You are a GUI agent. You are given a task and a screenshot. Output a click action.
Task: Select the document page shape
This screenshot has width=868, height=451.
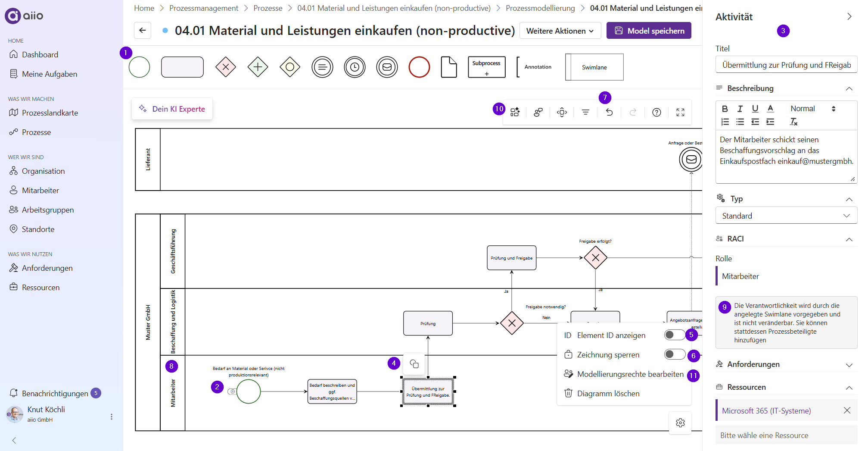coord(449,67)
